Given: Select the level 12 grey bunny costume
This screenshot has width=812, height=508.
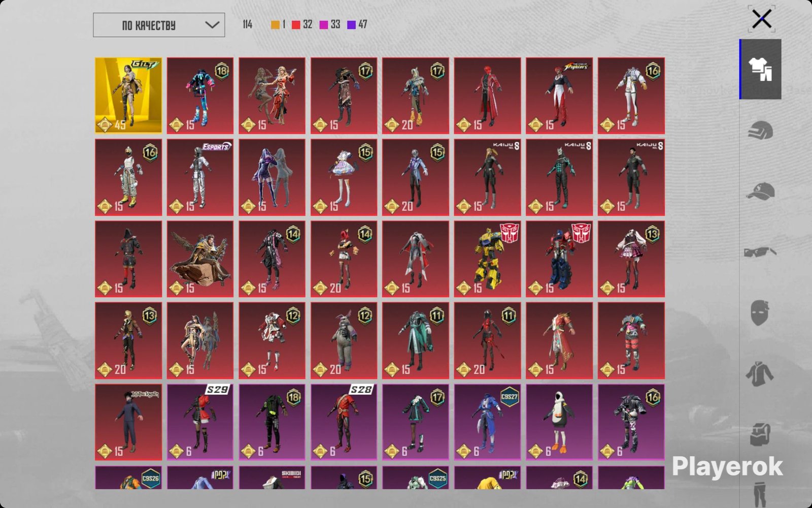Looking at the screenshot, I should [344, 341].
